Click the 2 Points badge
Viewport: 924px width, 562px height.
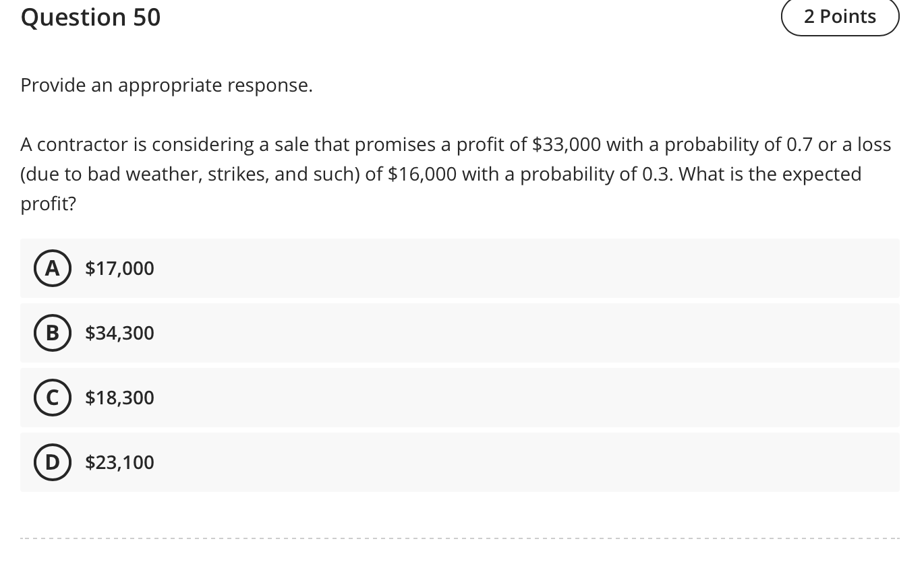[840, 17]
